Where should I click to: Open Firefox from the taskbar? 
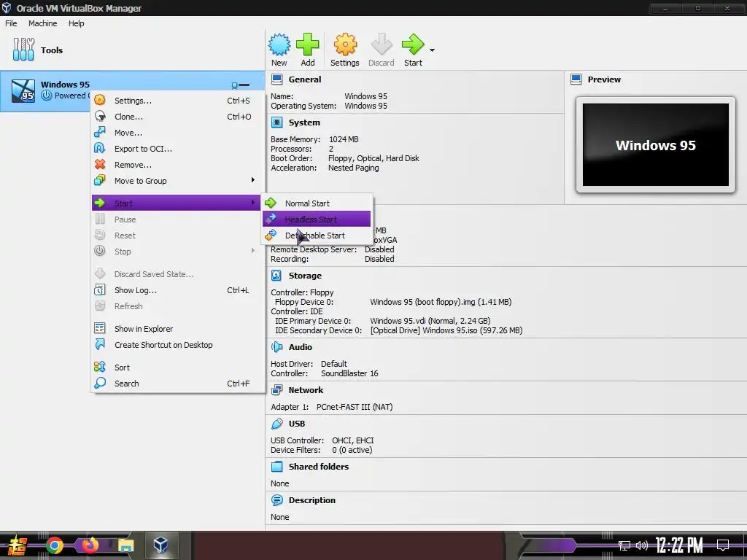(x=90, y=545)
